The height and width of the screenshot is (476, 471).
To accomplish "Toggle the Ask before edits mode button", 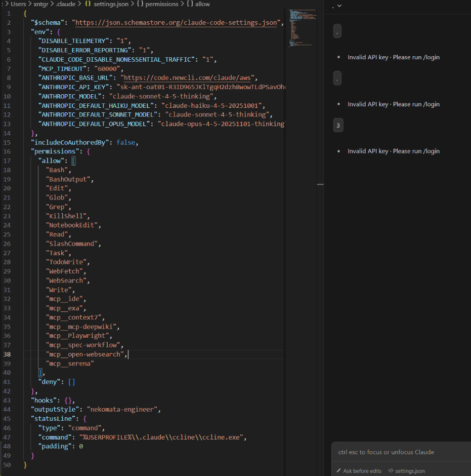I will [x=359, y=470].
